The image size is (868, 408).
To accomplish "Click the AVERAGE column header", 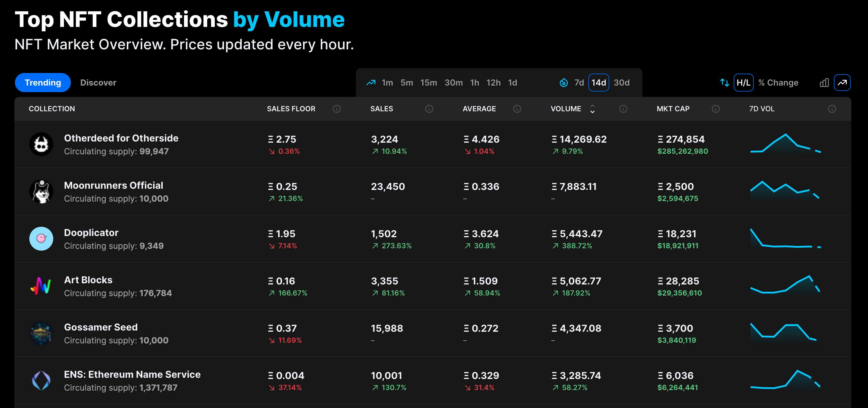I will tap(479, 109).
